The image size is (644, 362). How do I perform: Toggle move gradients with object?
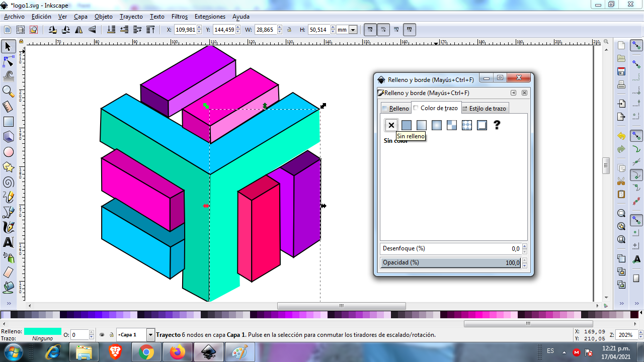point(396,30)
